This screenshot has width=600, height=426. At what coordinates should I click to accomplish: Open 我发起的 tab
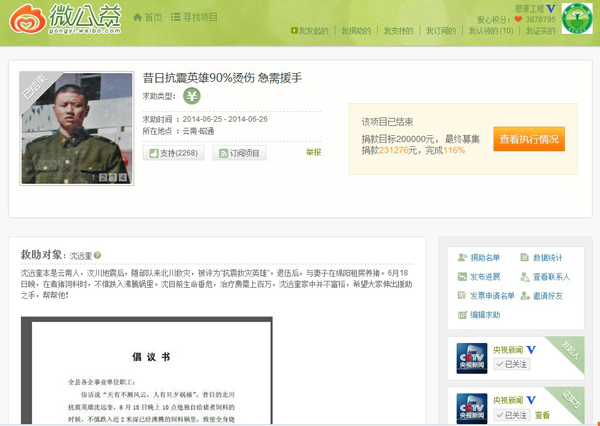pos(310,31)
